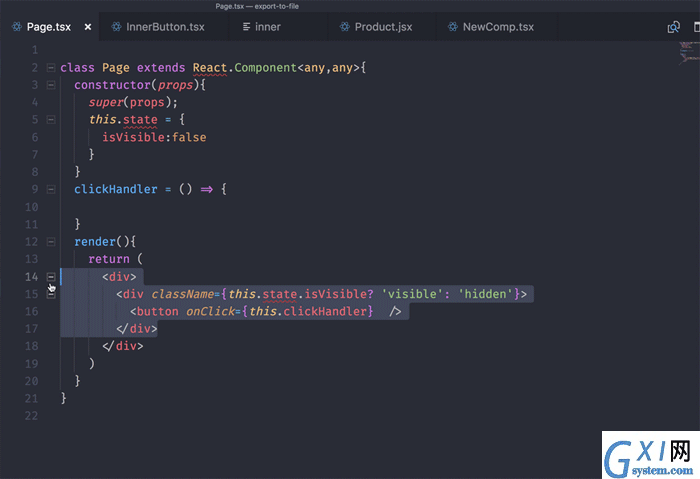The image size is (700, 479).
Task: Click 'React' in the class declaration
Action: tap(210, 68)
